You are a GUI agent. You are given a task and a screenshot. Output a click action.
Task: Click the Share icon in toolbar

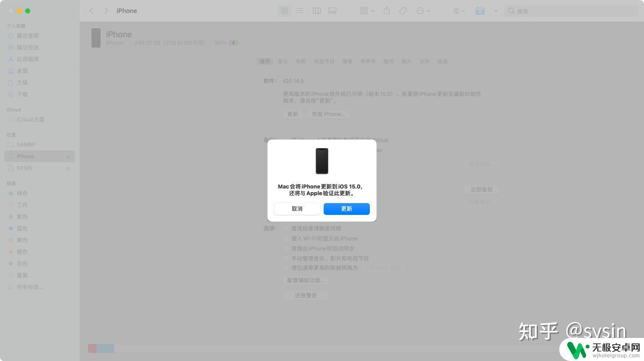click(387, 11)
